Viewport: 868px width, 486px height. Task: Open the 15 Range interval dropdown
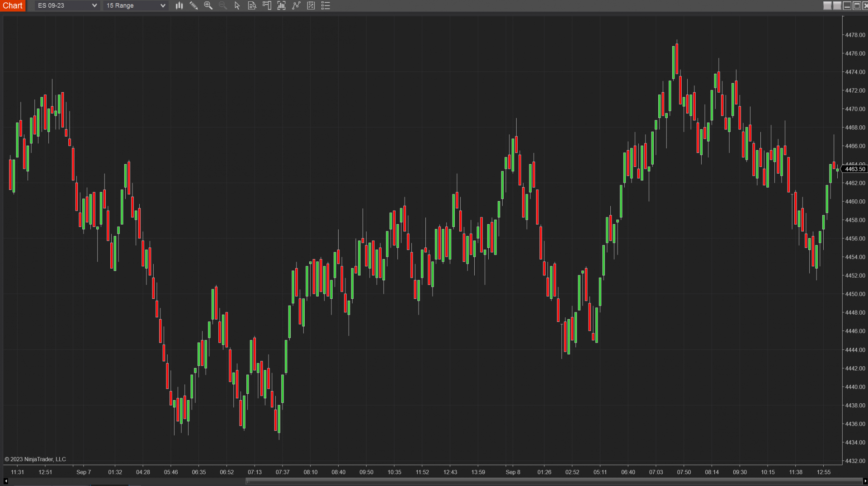[136, 5]
